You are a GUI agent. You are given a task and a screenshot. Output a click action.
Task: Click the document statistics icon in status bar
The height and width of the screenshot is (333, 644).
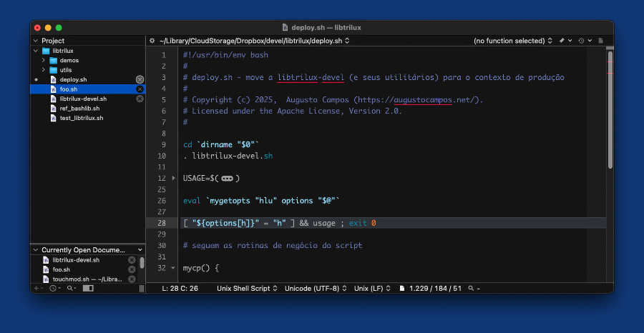tap(401, 288)
